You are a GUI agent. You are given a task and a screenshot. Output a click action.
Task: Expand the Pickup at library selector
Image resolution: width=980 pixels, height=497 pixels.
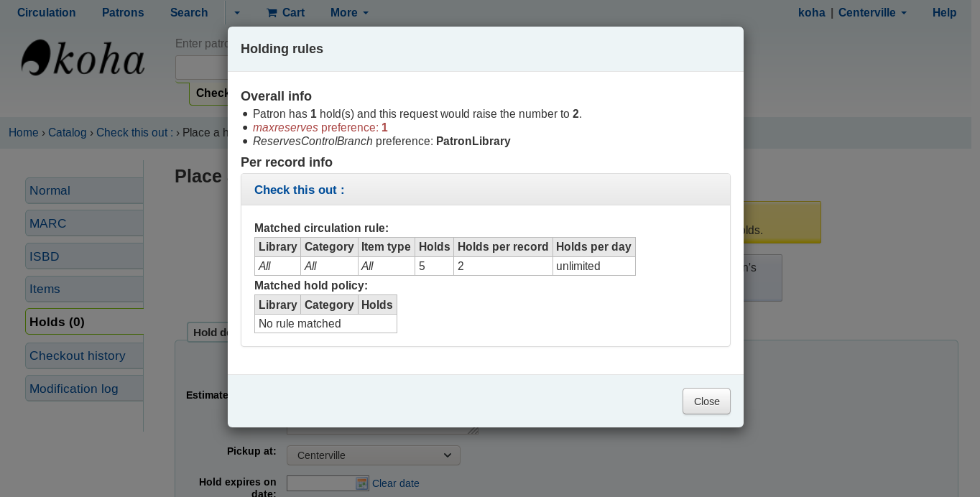[374, 455]
